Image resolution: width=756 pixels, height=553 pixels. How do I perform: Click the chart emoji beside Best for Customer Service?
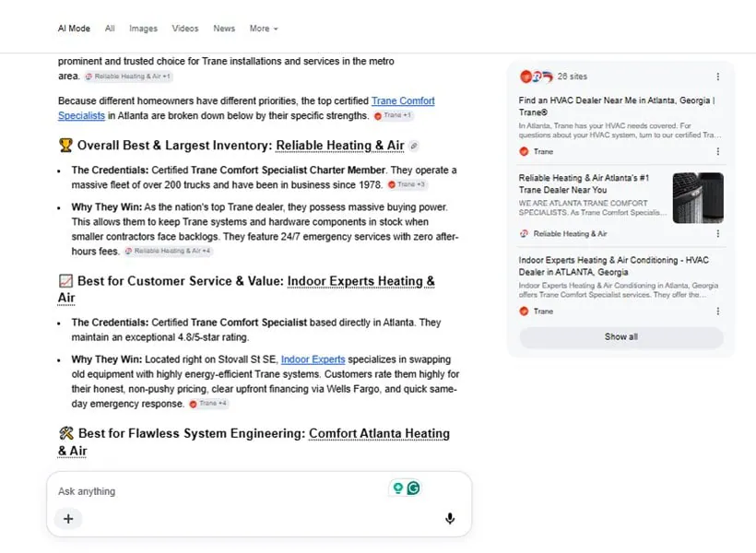(65, 280)
